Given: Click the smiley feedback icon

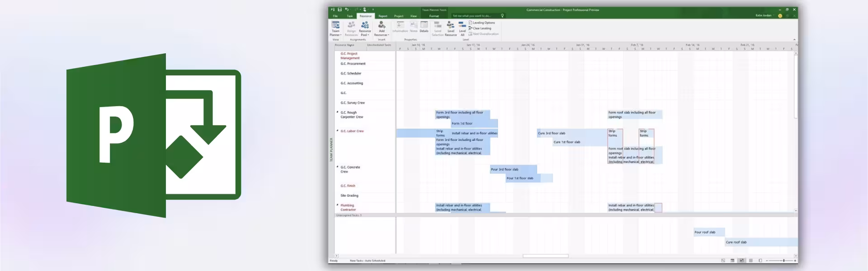Looking at the screenshot, I should (780, 16).
